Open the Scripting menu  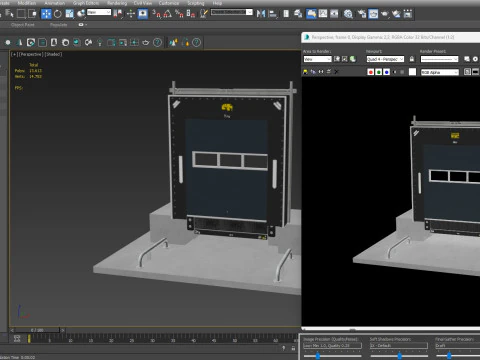[196, 3]
